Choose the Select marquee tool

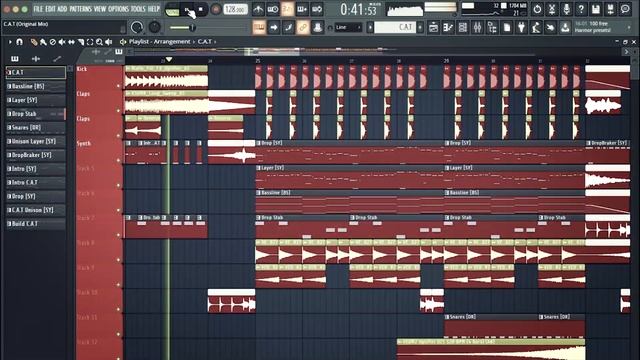tap(90, 42)
